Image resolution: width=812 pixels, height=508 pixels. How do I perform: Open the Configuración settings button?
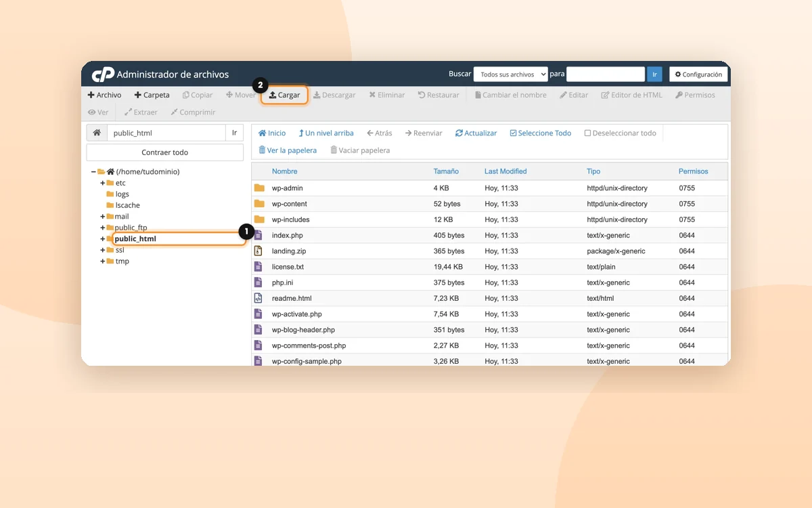coord(698,75)
